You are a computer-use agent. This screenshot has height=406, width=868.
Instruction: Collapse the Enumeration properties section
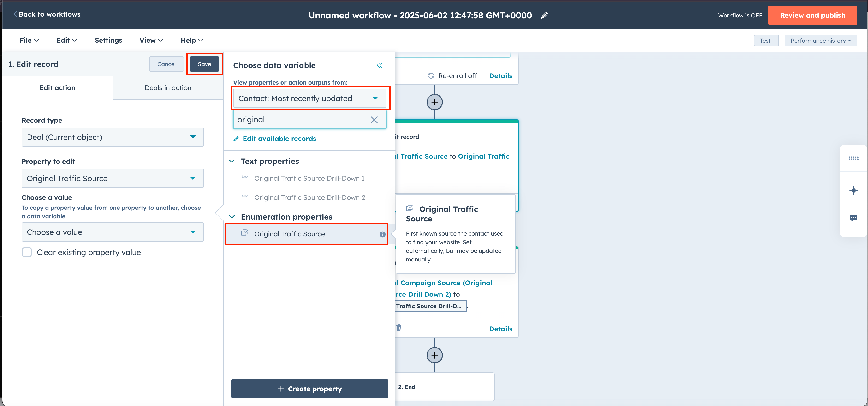click(x=232, y=217)
